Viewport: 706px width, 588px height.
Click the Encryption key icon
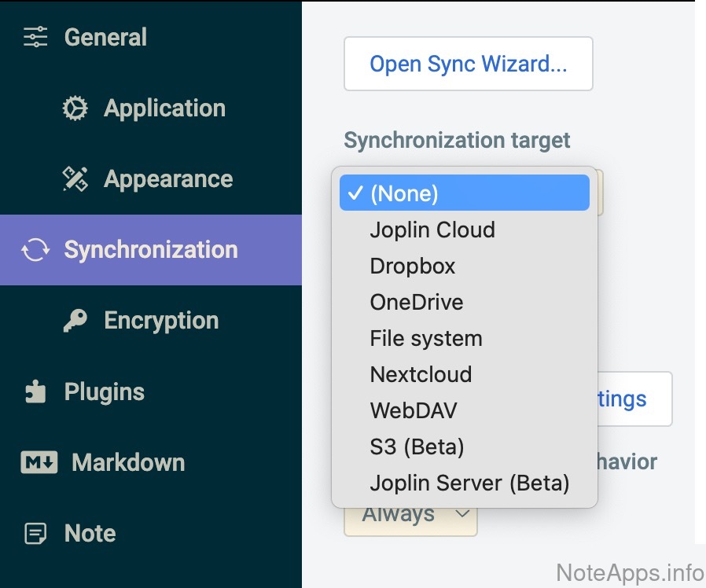click(75, 321)
